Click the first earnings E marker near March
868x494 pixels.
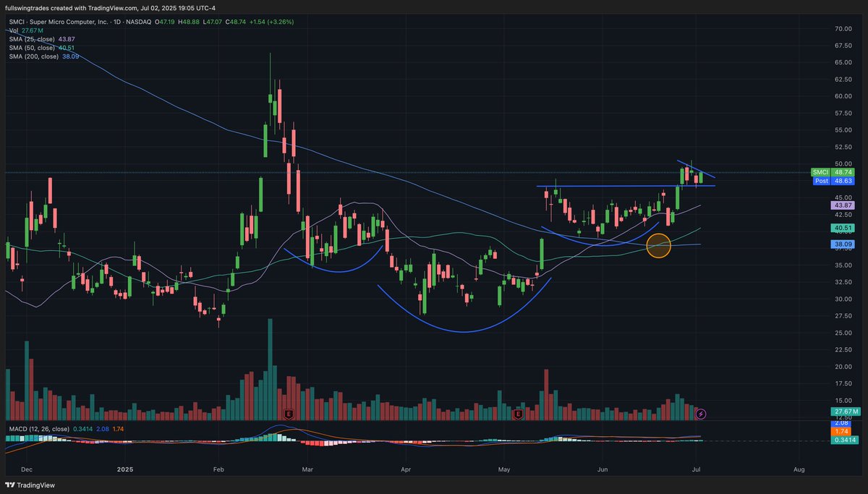pyautogui.click(x=289, y=414)
